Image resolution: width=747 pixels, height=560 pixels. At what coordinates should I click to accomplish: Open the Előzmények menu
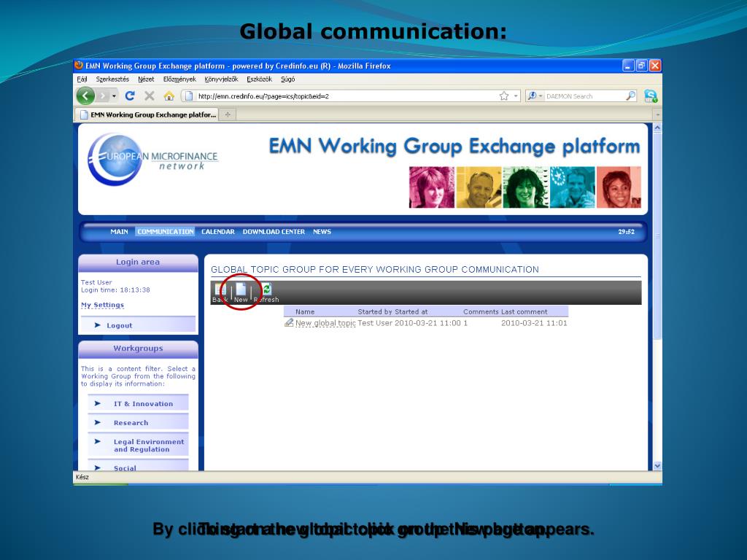click(179, 79)
